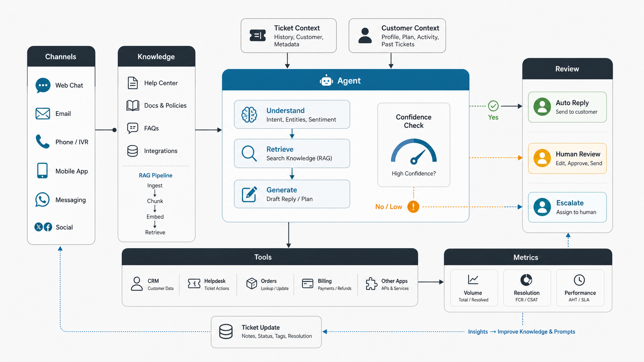Viewport: 644px width, 362px height.
Task: Click 'History, Customer, Metadata' text
Action: [x=299, y=40]
